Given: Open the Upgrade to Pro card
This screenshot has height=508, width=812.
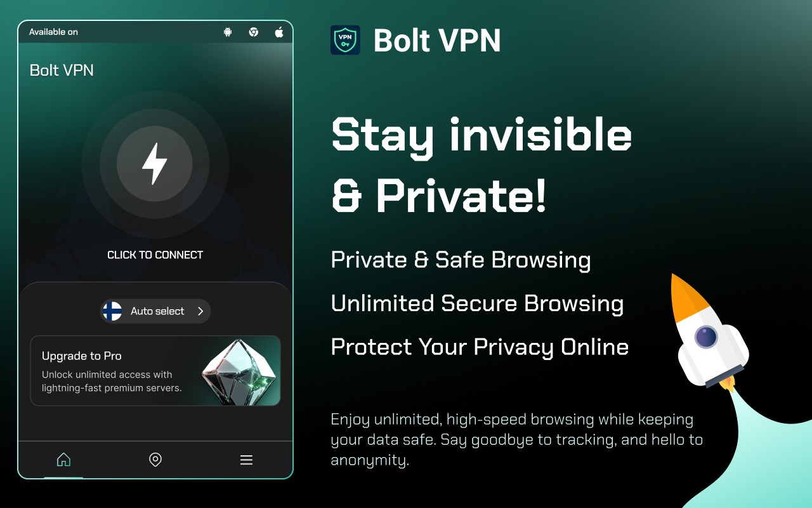Looking at the screenshot, I should (x=155, y=371).
